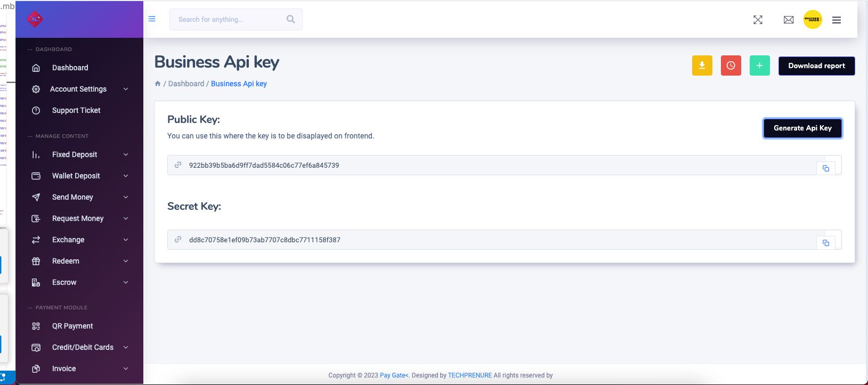Focus the Search for anything field

pyautogui.click(x=229, y=20)
